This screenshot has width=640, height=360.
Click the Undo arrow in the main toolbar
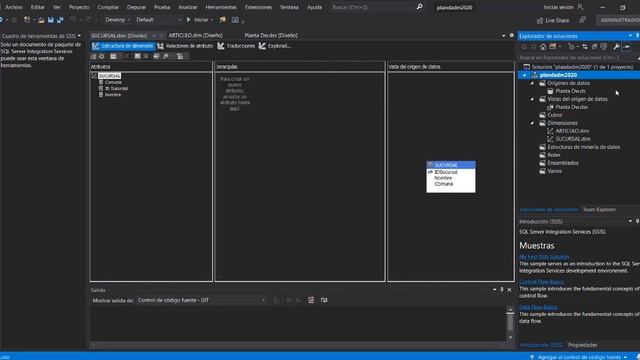click(73, 20)
